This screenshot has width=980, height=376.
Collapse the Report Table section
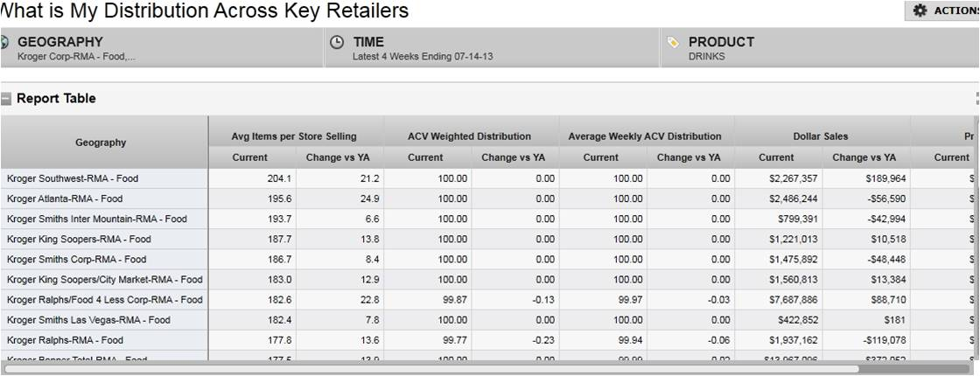[6, 99]
